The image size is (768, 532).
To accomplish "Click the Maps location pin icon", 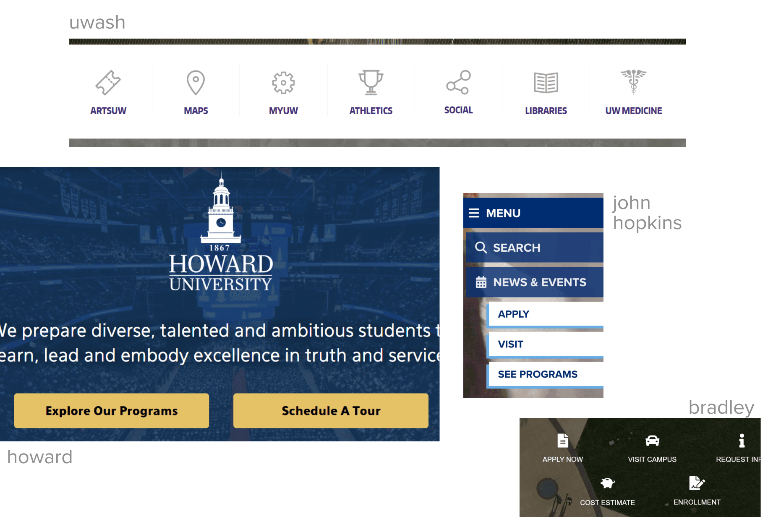I will pyautogui.click(x=196, y=83).
